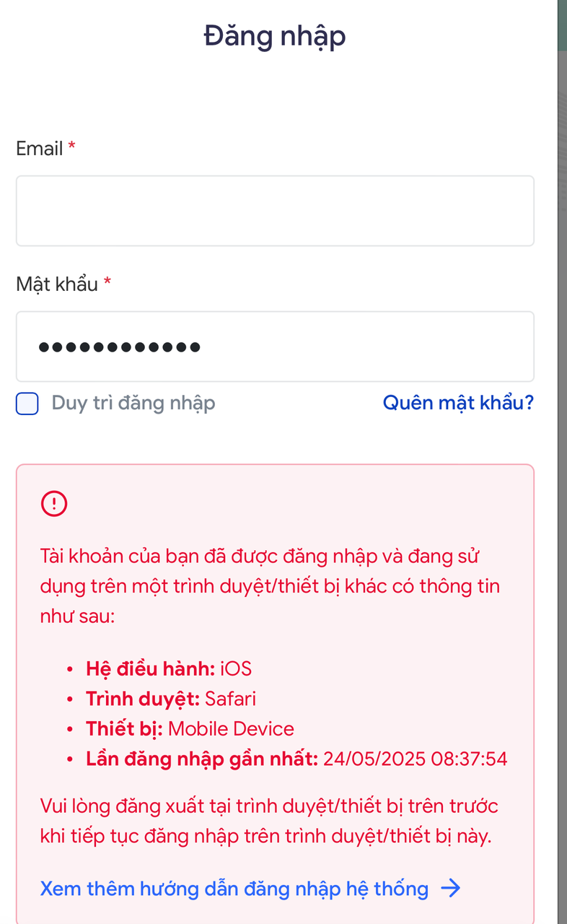This screenshot has height=924, width=567.
Task: Click the red exclamation warning icon
Action: coord(53,503)
